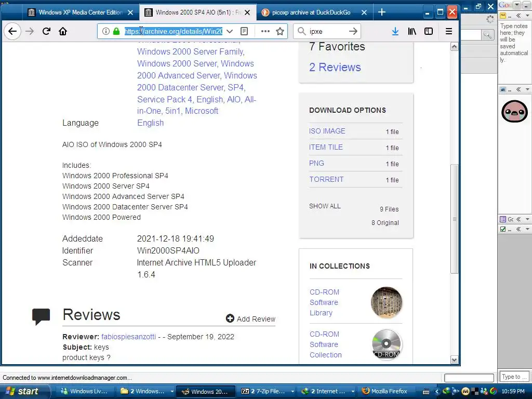Click the list gadget icon labeled Gc

(503, 219)
